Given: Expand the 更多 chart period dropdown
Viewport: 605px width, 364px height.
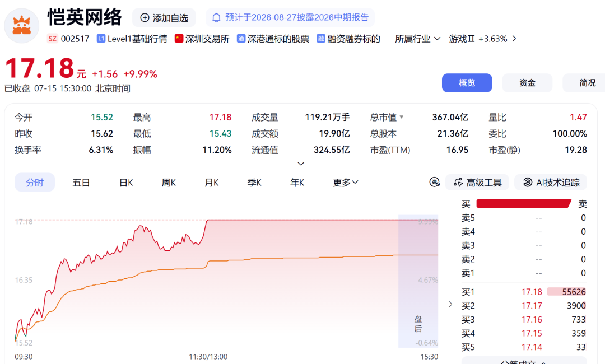Looking at the screenshot, I should [346, 183].
